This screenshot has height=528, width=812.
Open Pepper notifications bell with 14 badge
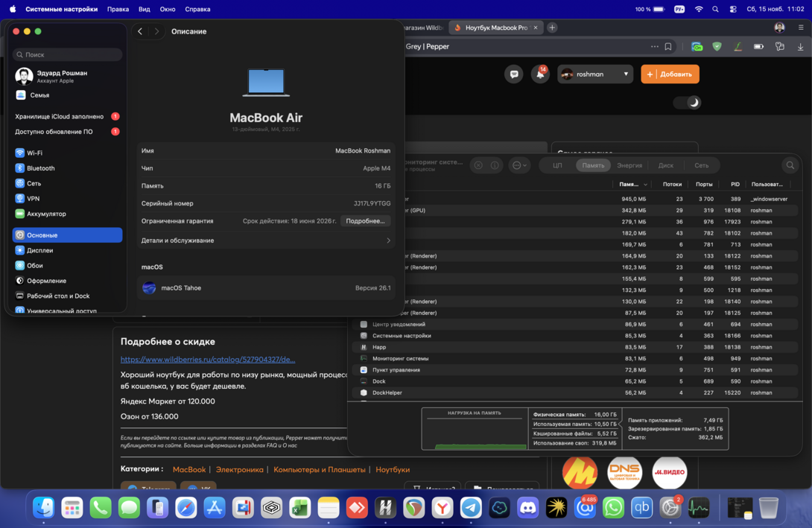click(x=540, y=74)
